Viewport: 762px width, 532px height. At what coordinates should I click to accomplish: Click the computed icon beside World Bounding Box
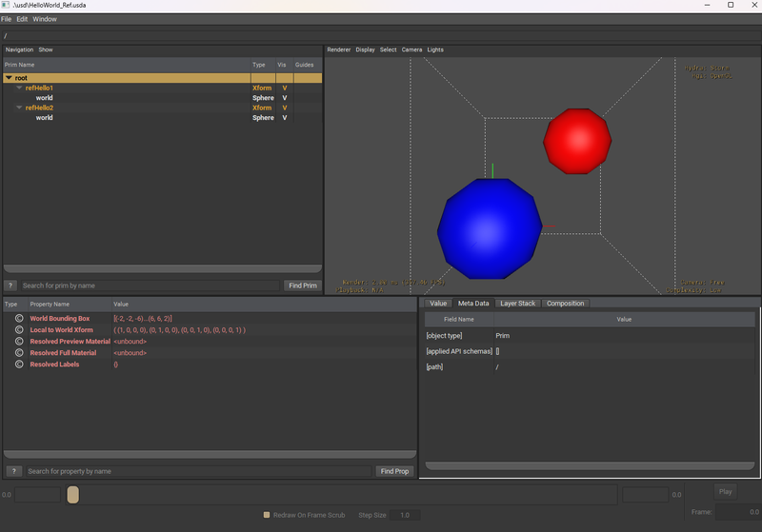[18, 319]
